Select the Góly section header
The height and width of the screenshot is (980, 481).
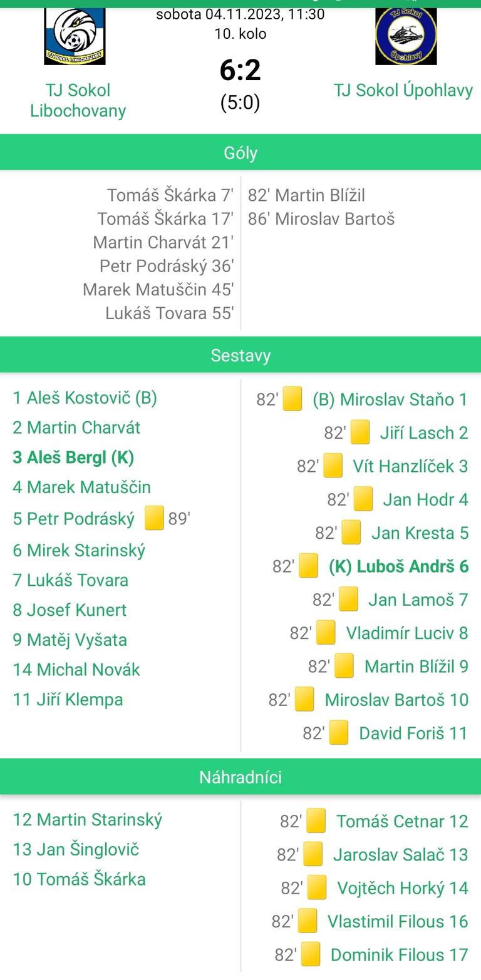(x=240, y=153)
